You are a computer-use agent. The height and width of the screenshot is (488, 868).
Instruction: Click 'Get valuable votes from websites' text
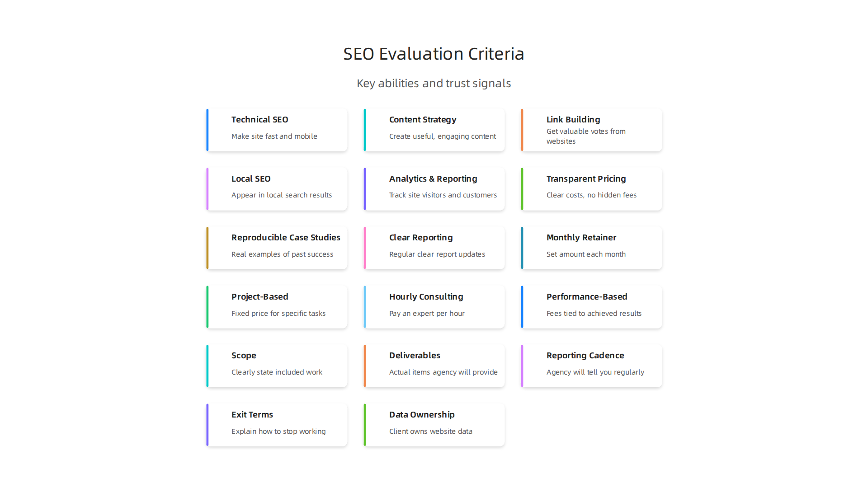586,136
